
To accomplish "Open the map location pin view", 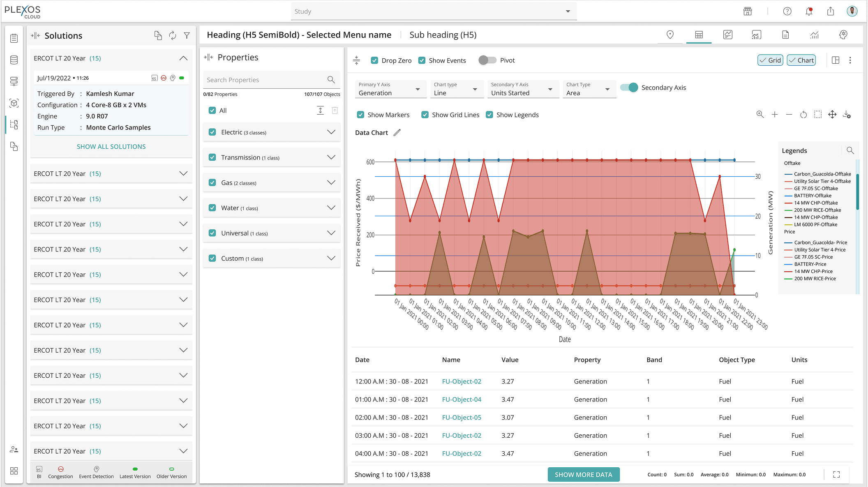I will pyautogui.click(x=670, y=35).
